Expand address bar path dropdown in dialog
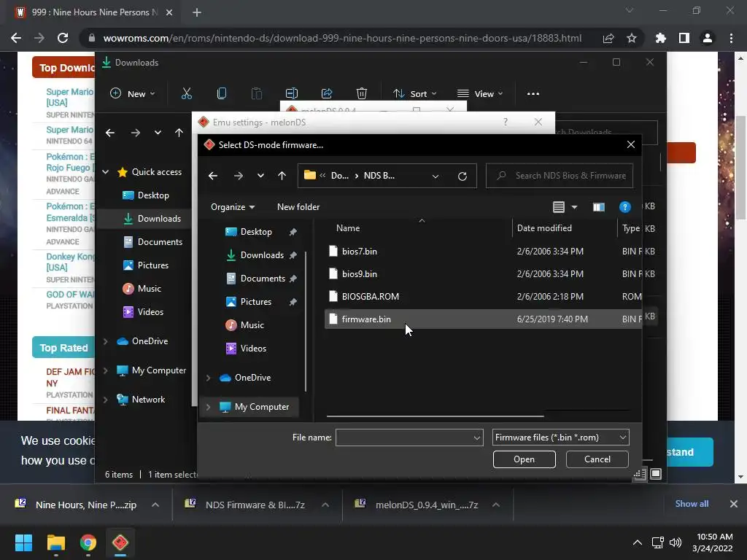The image size is (747, 560). point(435,176)
